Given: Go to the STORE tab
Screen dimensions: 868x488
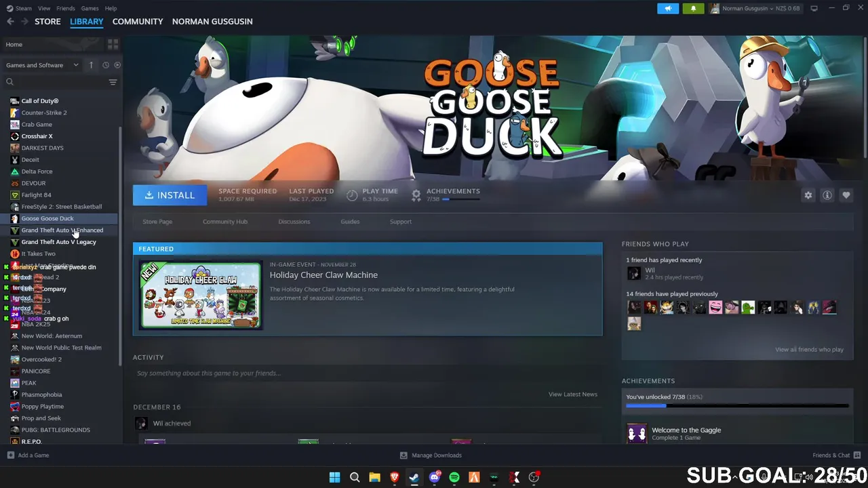Looking at the screenshot, I should click(x=47, y=22).
